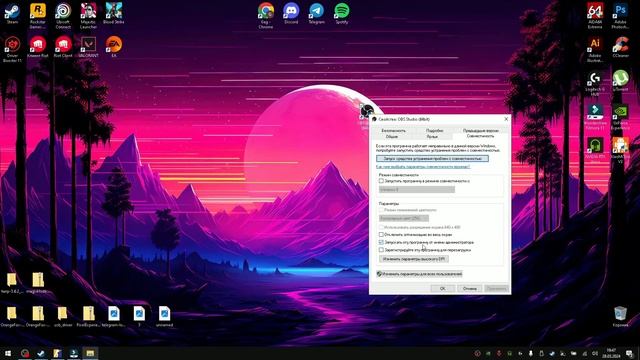Enable 'Запустить программу в режиме совместимости'
This screenshot has height=360, width=640.
click(381, 181)
